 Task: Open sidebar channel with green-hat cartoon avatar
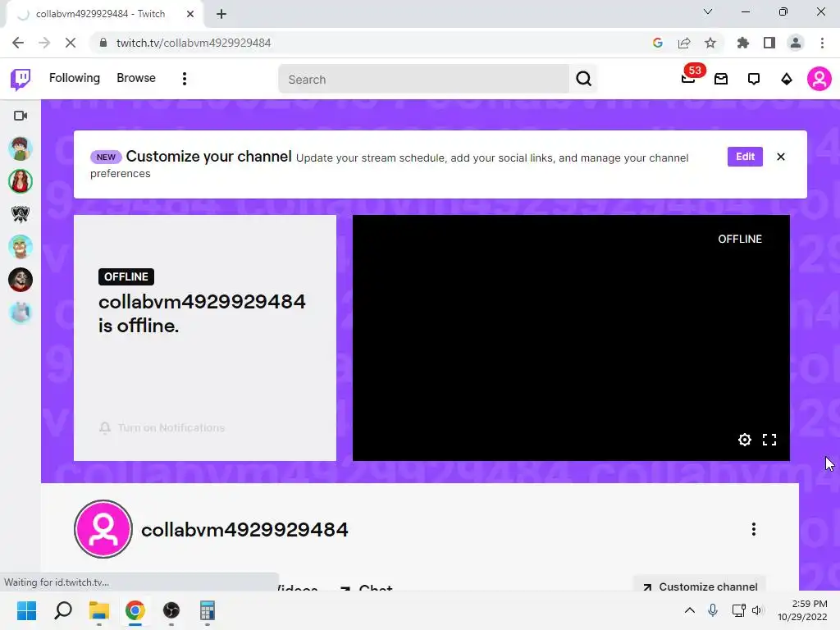21,247
